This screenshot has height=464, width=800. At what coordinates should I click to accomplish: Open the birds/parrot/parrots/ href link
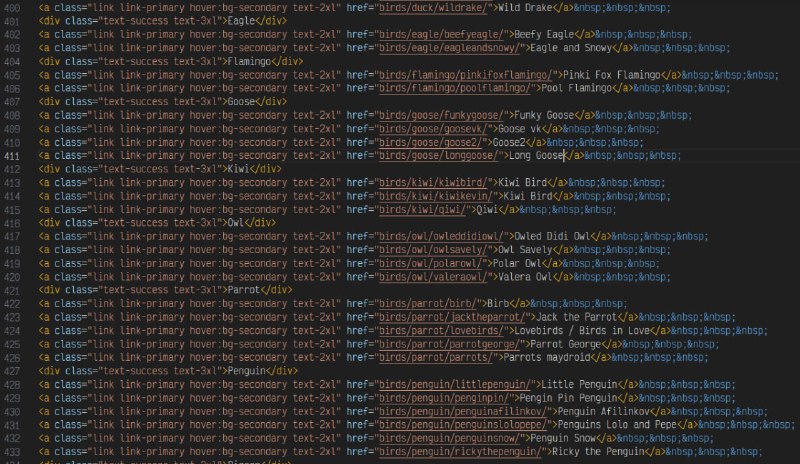coord(436,358)
